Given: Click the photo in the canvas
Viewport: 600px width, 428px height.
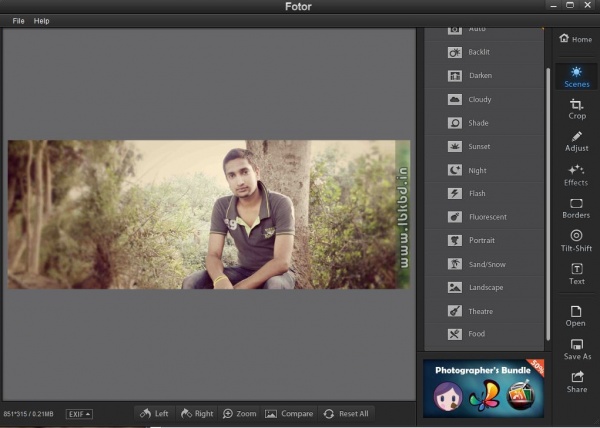Looking at the screenshot, I should pos(209,214).
